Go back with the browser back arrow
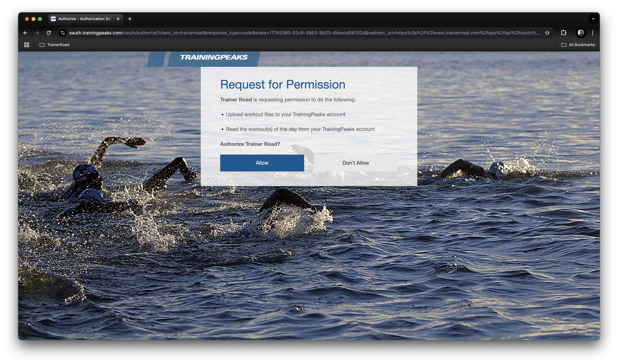 coord(25,33)
